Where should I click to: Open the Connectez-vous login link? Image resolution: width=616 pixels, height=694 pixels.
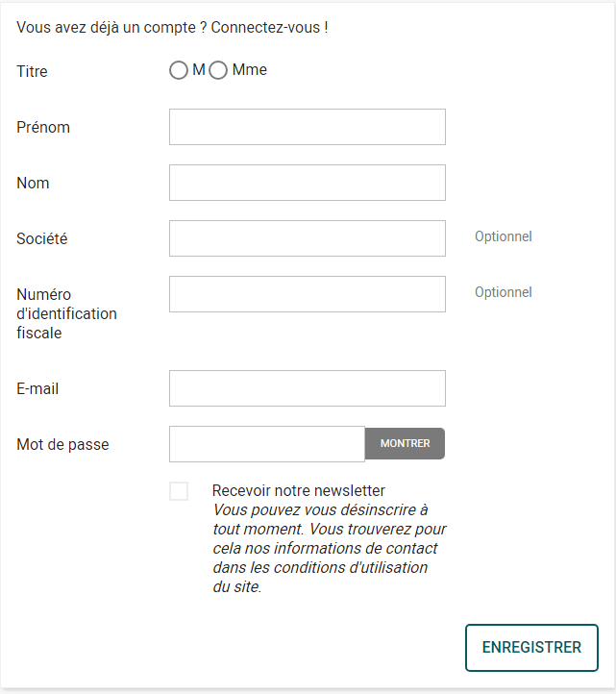269,27
